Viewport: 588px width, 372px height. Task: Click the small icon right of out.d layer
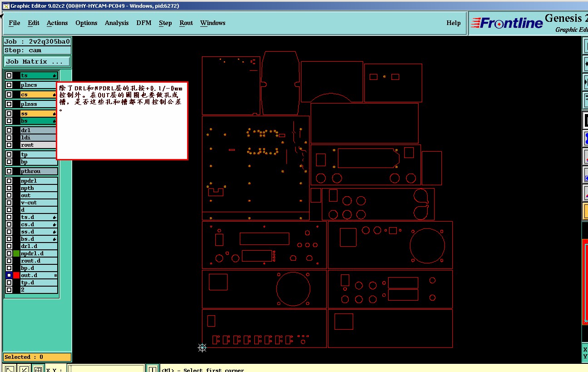point(55,275)
